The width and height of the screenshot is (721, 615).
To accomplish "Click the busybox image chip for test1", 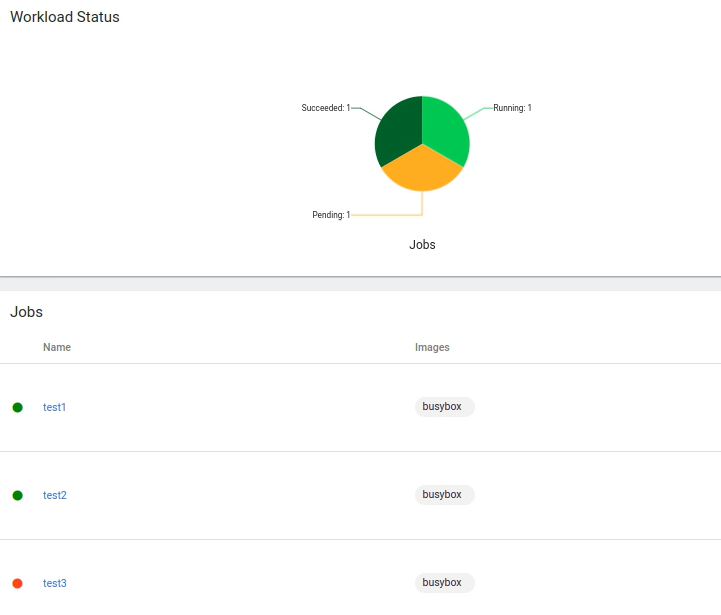I will coord(444,407).
